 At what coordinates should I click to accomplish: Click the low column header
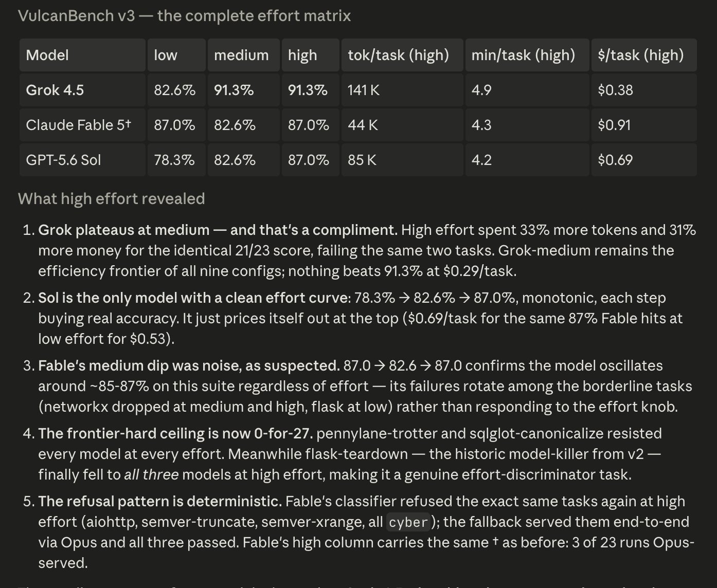176,55
